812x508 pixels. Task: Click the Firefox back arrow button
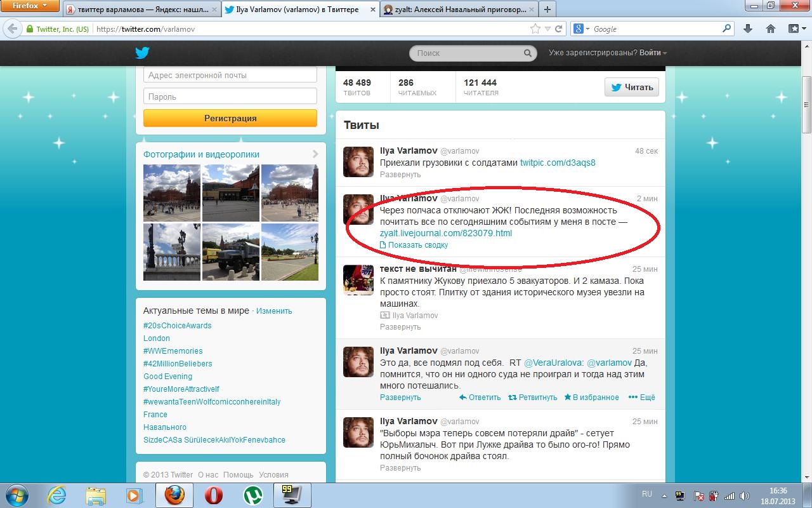pyautogui.click(x=13, y=29)
